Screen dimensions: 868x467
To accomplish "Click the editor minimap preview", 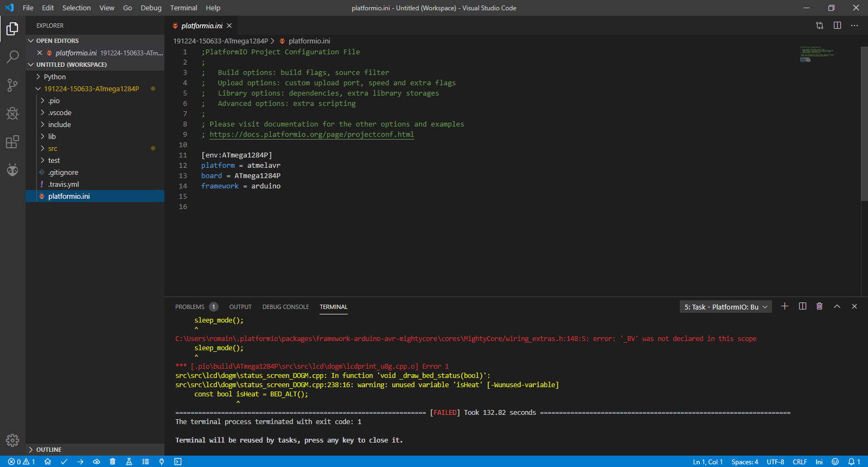I will (x=817, y=54).
